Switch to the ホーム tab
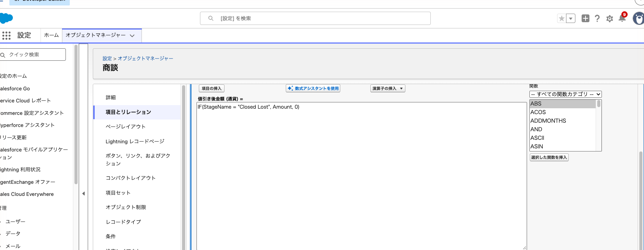Image resolution: width=644 pixels, height=250 pixels. point(51,35)
